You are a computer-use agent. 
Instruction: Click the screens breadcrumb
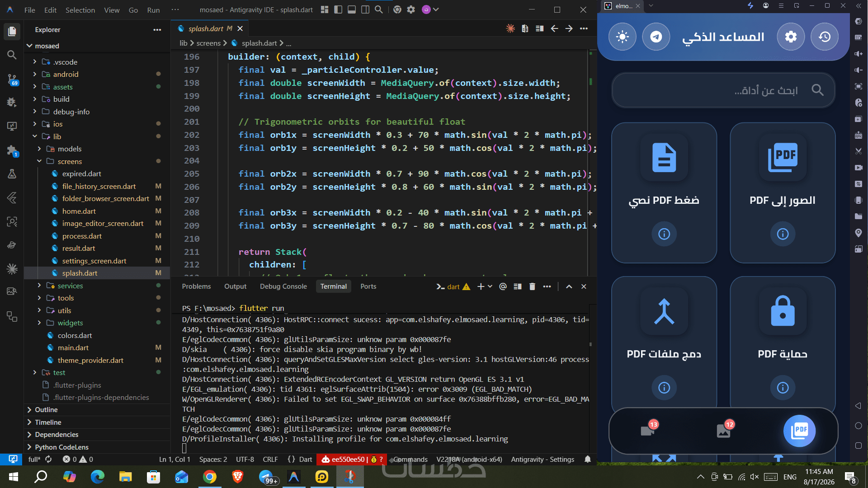pos(208,43)
